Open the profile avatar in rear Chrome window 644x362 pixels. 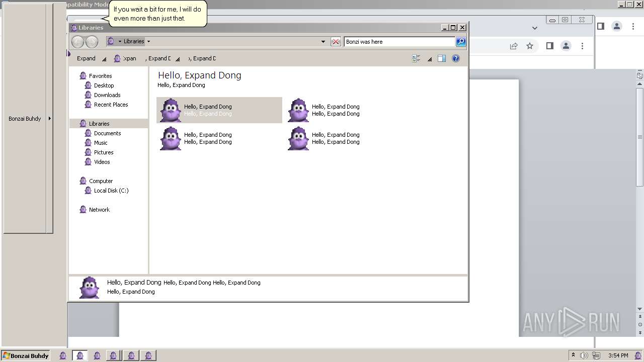[x=617, y=26]
